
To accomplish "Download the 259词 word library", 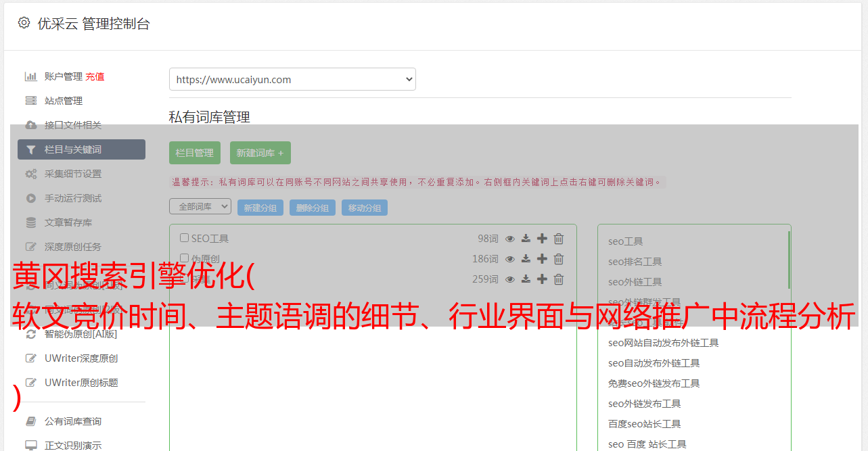I will point(526,279).
